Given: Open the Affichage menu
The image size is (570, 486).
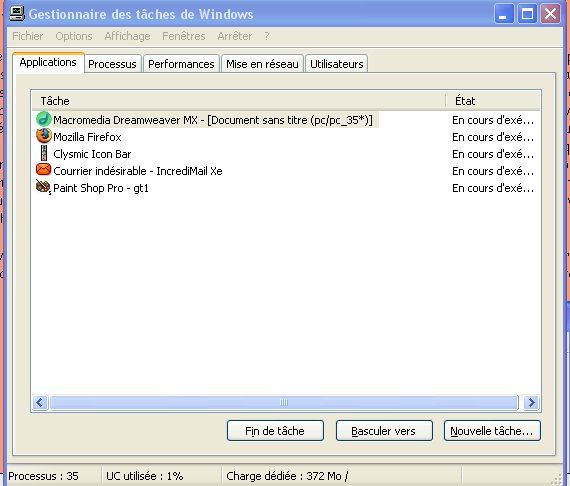Looking at the screenshot, I should click(x=127, y=36).
